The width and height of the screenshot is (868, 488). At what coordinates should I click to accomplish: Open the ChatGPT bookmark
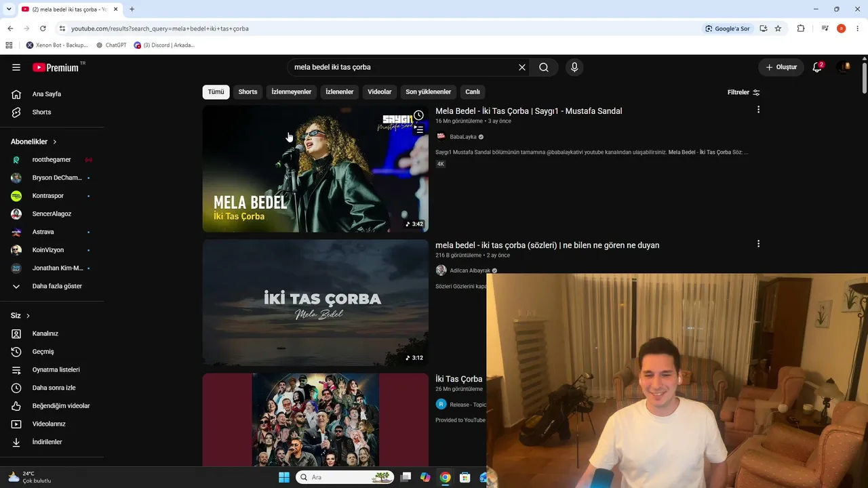click(x=111, y=45)
